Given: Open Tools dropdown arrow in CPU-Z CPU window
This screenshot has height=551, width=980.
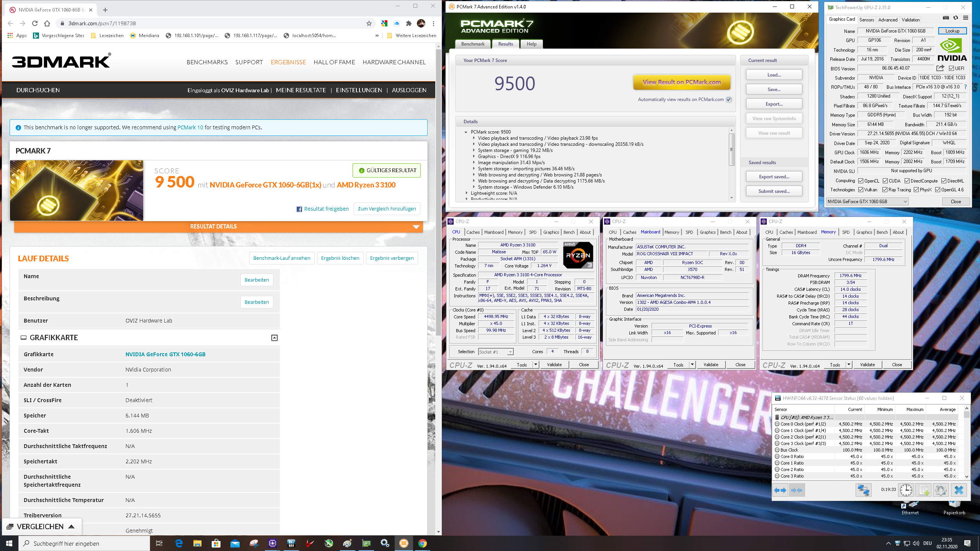Looking at the screenshot, I should [536, 365].
